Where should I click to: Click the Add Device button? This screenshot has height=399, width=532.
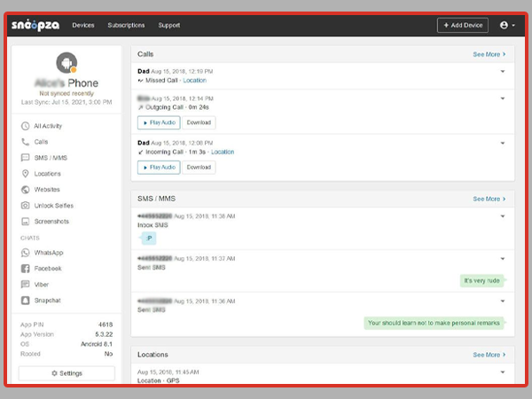click(463, 25)
